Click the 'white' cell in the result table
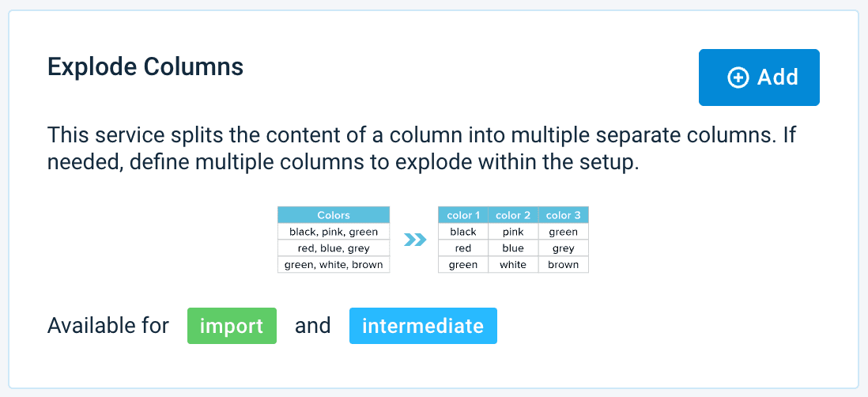This screenshot has width=868, height=397. tap(513, 265)
